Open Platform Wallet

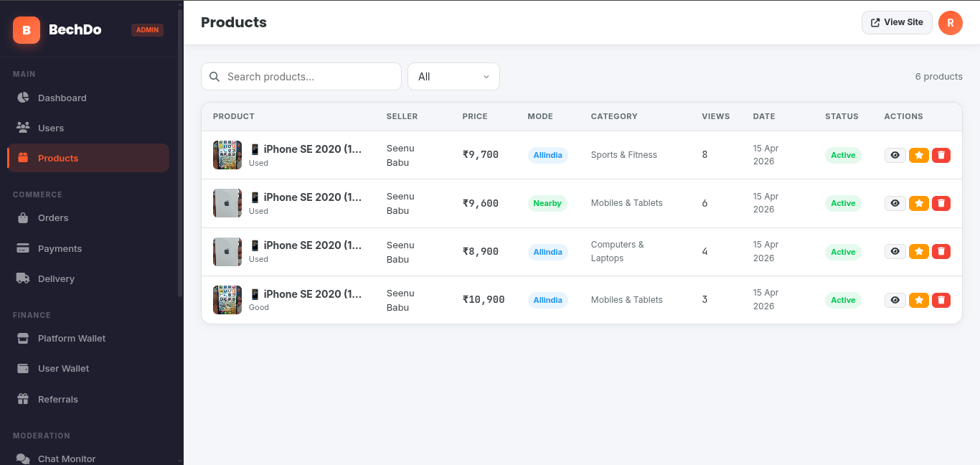88,338
